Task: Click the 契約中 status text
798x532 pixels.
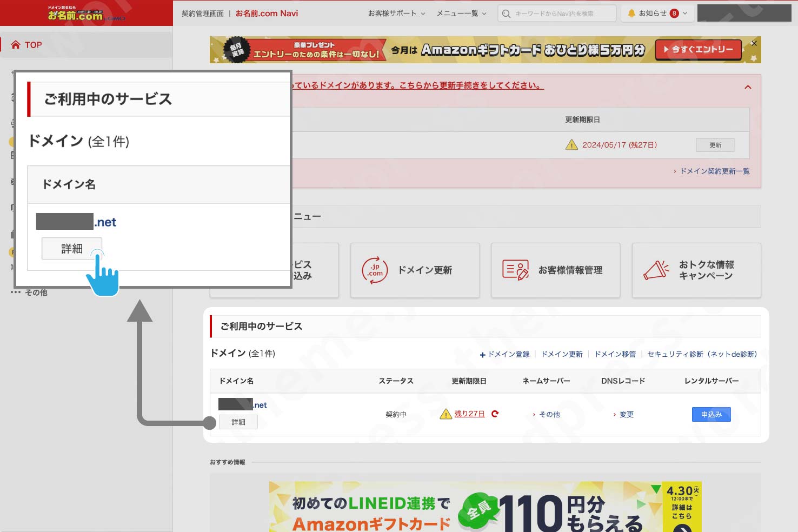Action: [396, 415]
